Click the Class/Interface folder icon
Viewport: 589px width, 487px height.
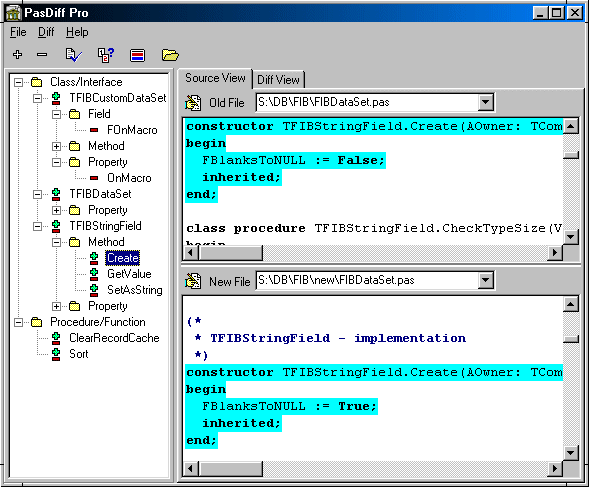coord(36,82)
